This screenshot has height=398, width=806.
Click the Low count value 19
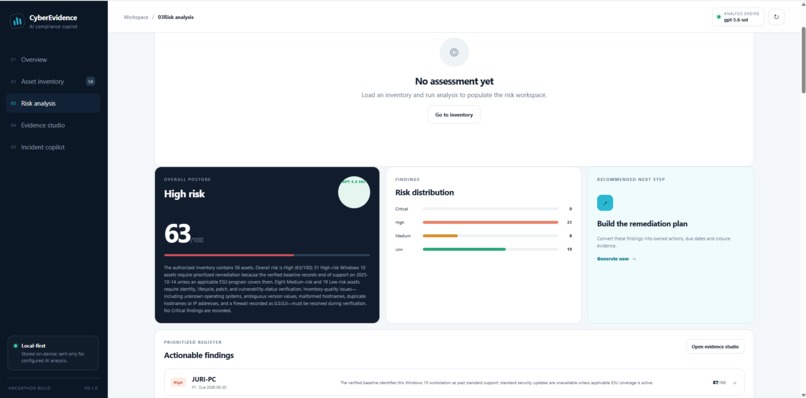[570, 249]
